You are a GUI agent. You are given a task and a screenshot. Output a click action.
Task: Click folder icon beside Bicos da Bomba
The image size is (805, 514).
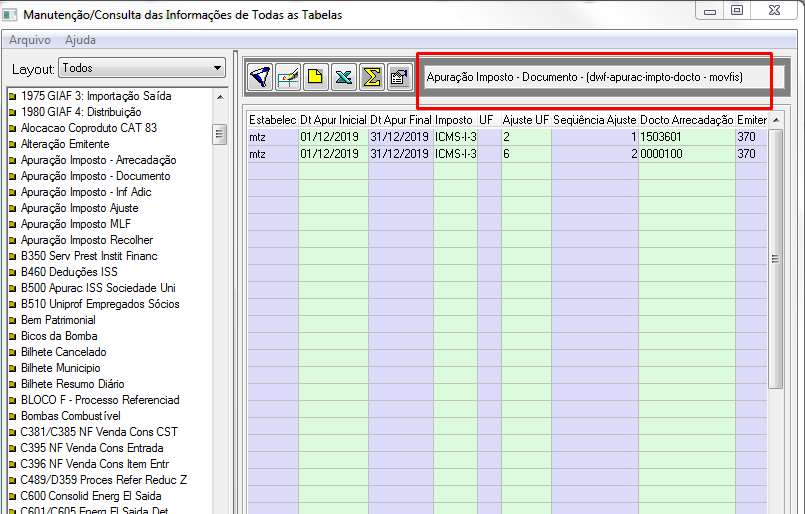tap(13, 336)
